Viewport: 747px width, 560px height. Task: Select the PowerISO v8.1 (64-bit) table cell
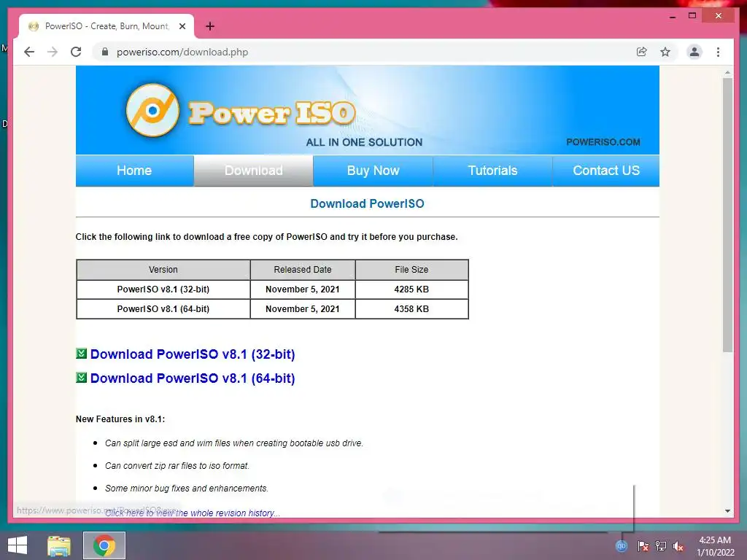163,308
